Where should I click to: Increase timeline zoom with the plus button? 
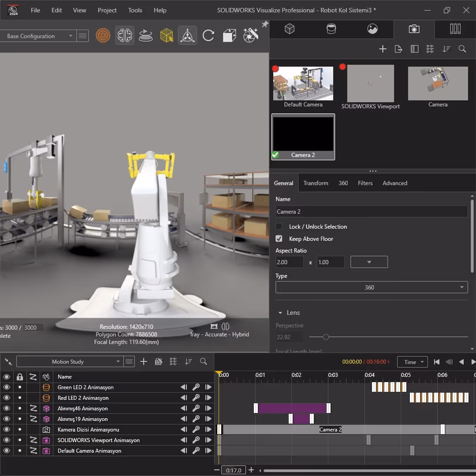tap(251, 470)
